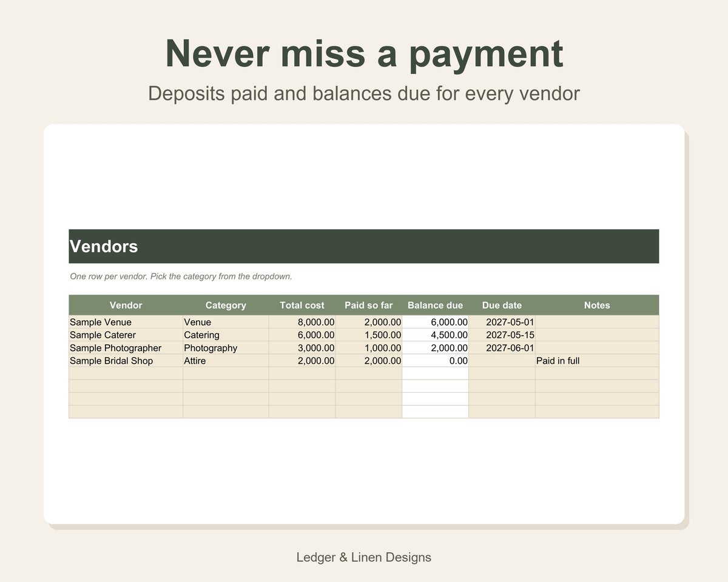Click the "Sample Bridal Shop" vendor cell
Viewport: 728px width, 582px height.
pyautogui.click(x=126, y=360)
